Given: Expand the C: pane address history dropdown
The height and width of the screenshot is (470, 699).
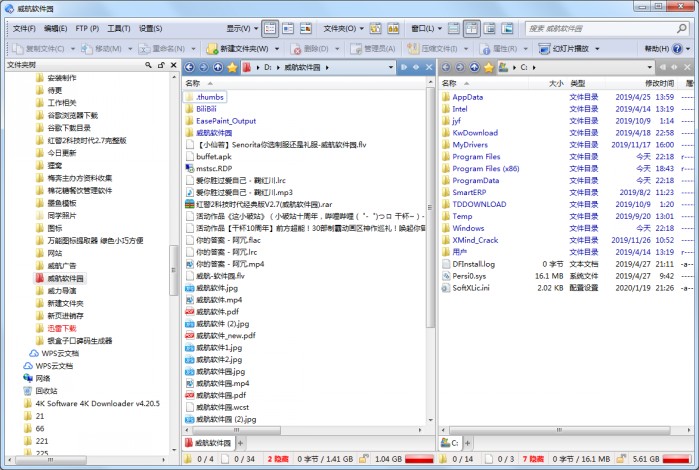Looking at the screenshot, I should coord(650,67).
